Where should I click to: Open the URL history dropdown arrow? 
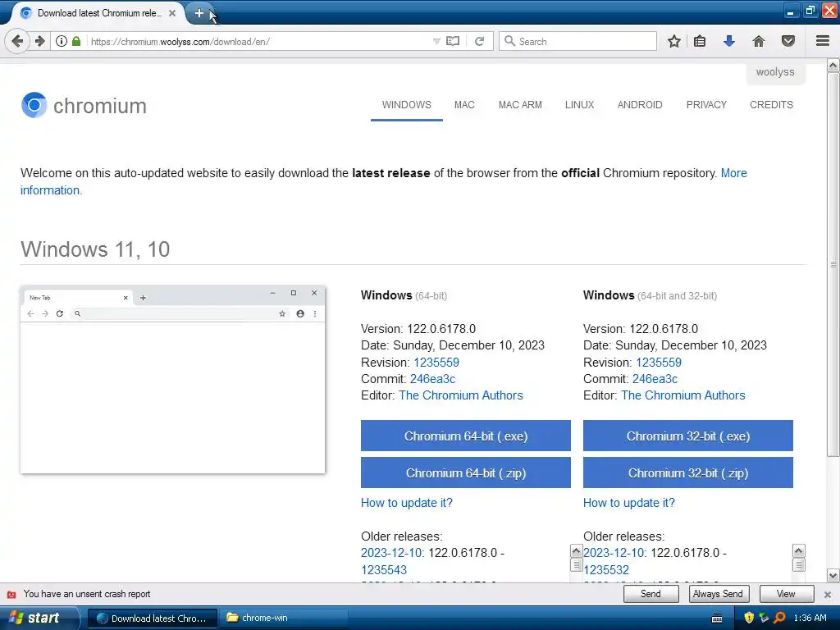pos(436,41)
